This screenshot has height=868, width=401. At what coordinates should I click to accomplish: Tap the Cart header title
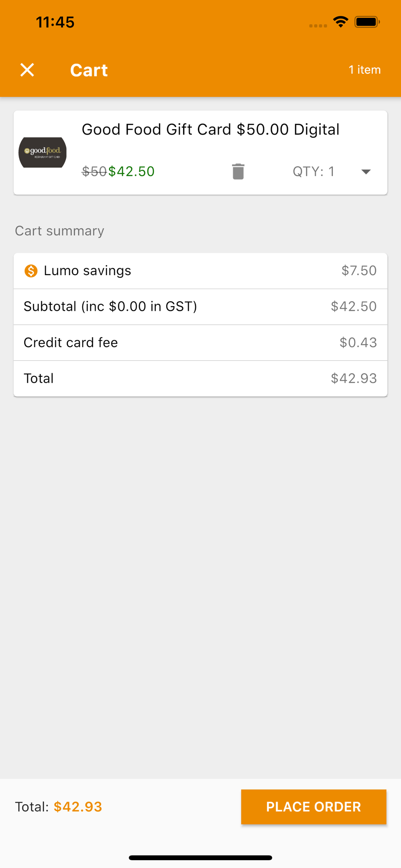point(89,70)
